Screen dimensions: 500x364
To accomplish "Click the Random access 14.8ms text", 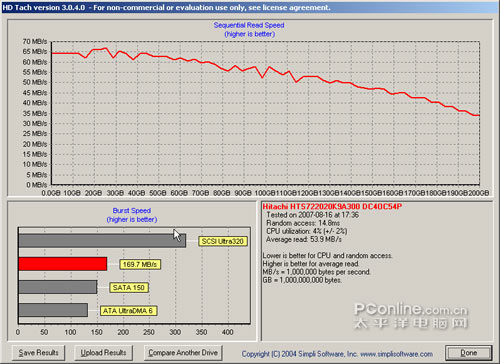I will 303,223.
